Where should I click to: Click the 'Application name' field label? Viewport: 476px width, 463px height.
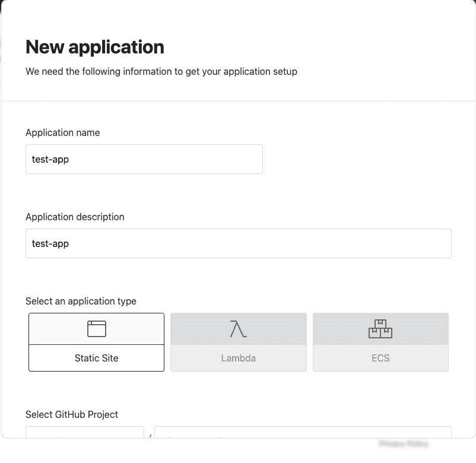point(63,133)
